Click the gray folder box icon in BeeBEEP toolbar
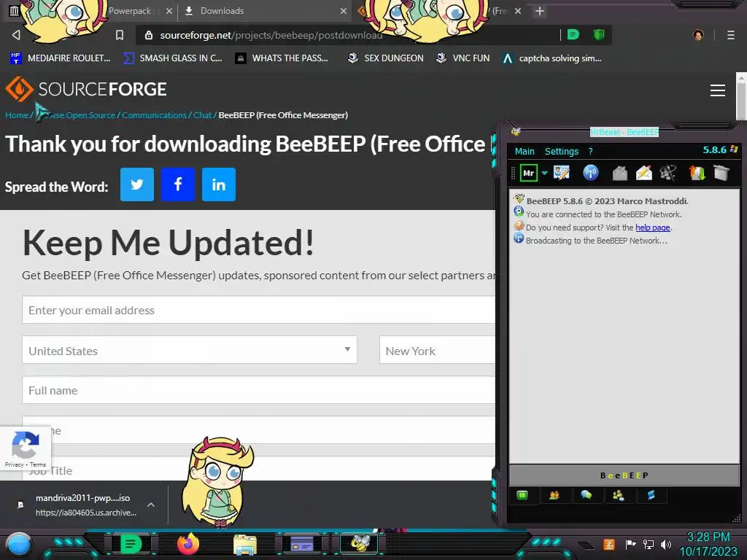747x560 pixels. click(x=721, y=173)
